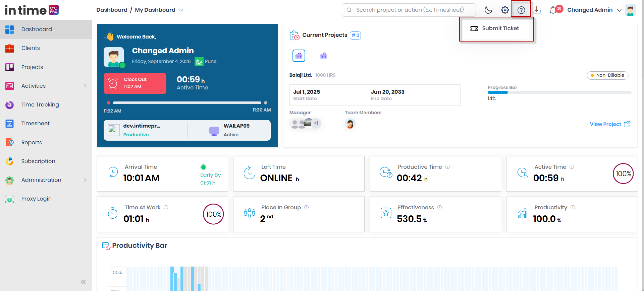Screen dimensions: 644x291
Task: Click info icon next to Productive Time
Action: coord(447,167)
